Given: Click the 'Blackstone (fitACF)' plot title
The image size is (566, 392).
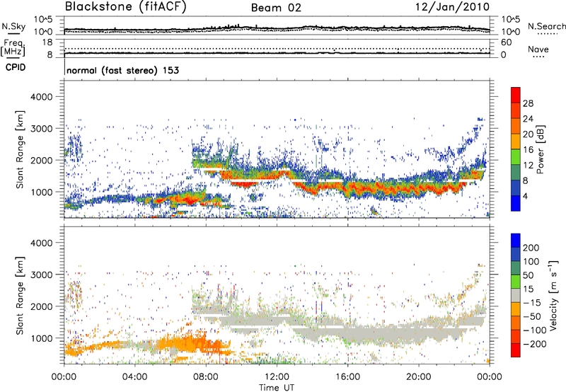Looking at the screenshot, I should pos(125,6).
